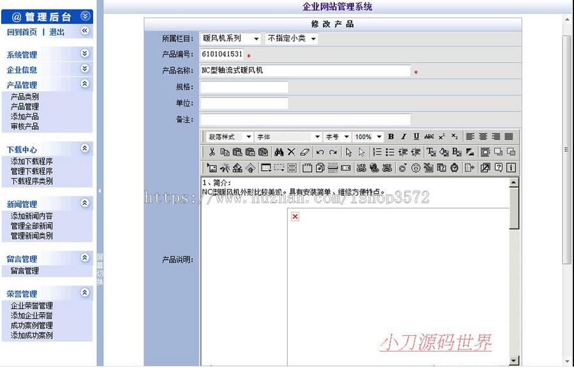
Task: Open the 字号 font size dropdown
Action: click(x=337, y=137)
